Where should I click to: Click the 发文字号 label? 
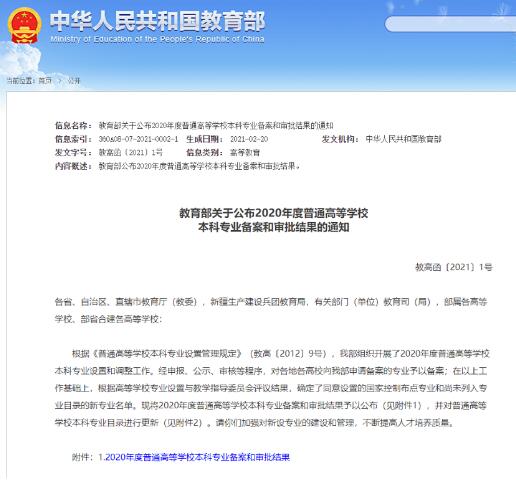coord(73,152)
